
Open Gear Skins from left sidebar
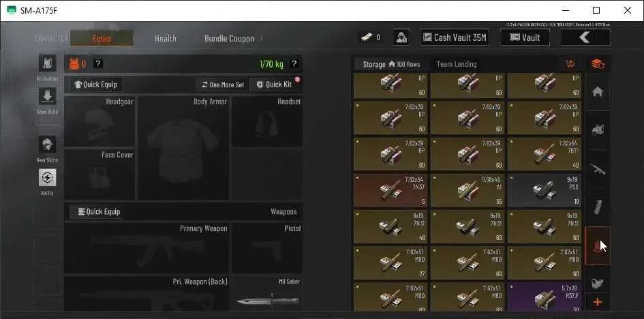(47, 145)
